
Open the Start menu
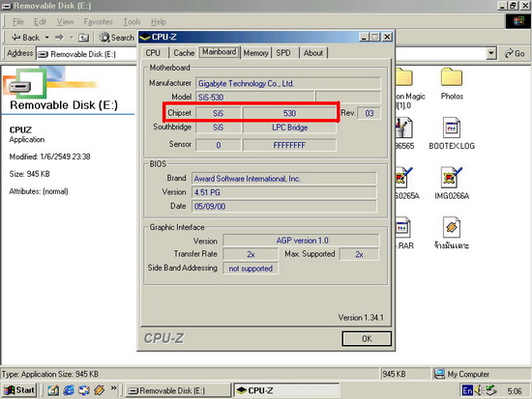tap(19, 390)
